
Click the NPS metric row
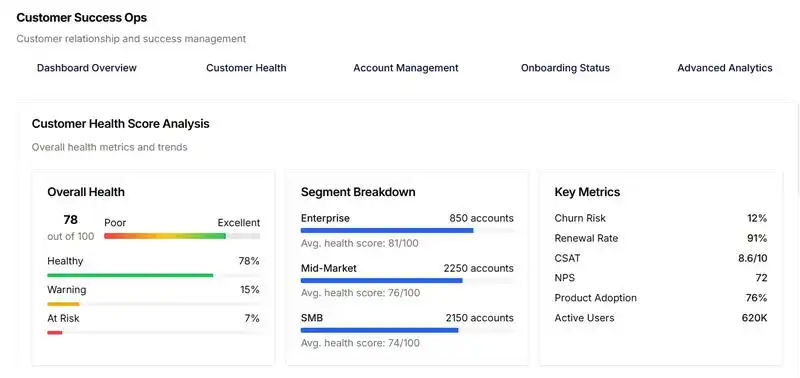661,278
